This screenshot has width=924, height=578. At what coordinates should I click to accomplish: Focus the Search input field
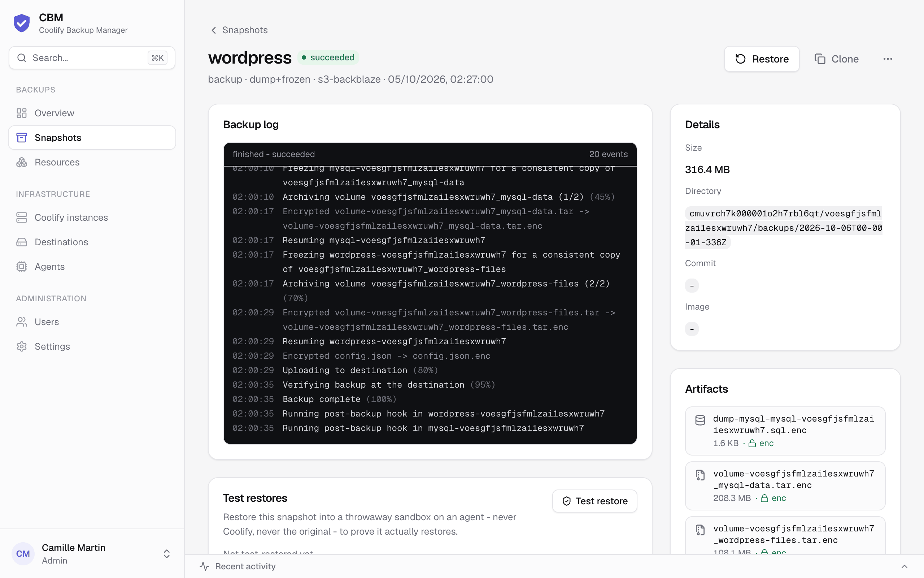point(92,58)
